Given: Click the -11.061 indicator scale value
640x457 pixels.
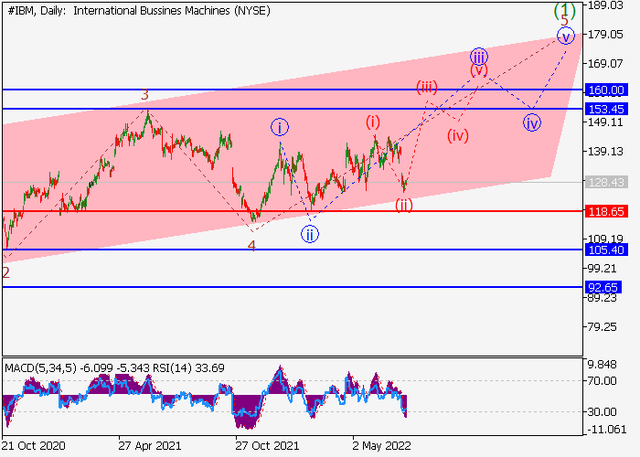Looking at the screenshot, I should [607, 429].
